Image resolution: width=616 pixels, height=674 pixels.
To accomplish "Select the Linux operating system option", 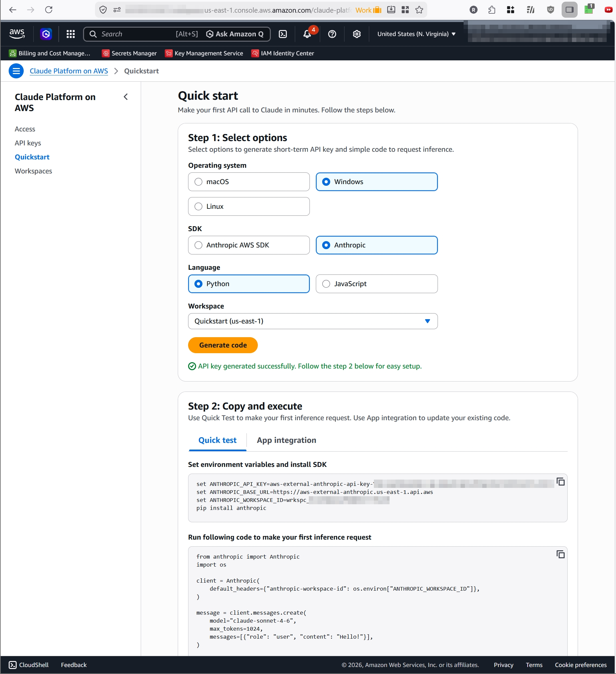I will [x=249, y=207].
